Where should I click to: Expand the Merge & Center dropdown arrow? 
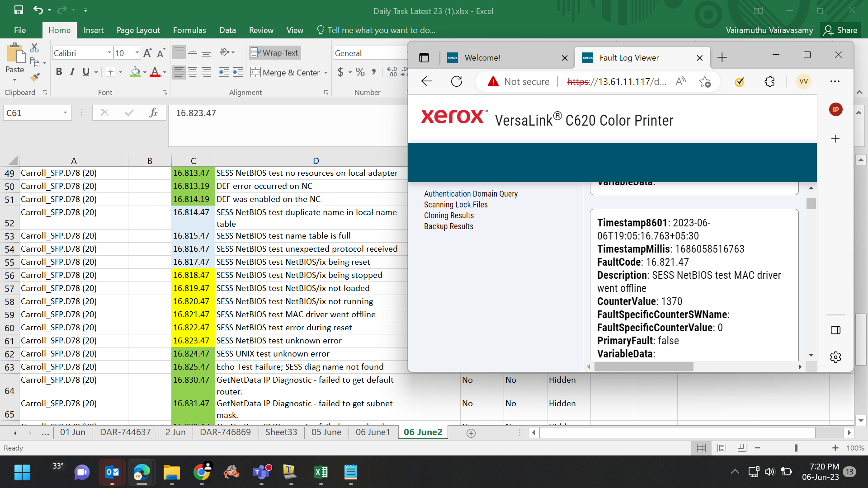coord(325,73)
